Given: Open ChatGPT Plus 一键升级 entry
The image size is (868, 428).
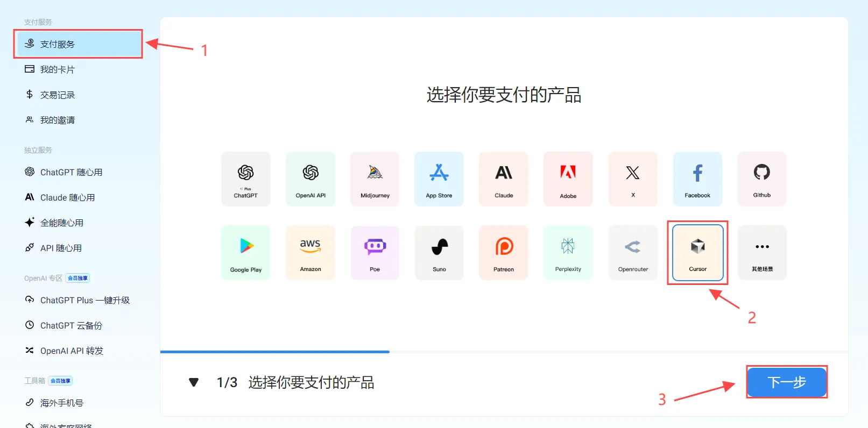Looking at the screenshot, I should [x=79, y=300].
